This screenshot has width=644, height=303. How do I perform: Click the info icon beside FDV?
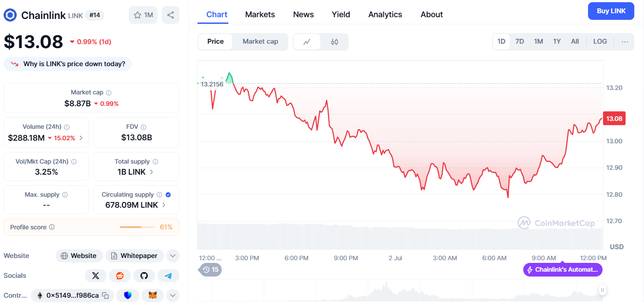[144, 127]
